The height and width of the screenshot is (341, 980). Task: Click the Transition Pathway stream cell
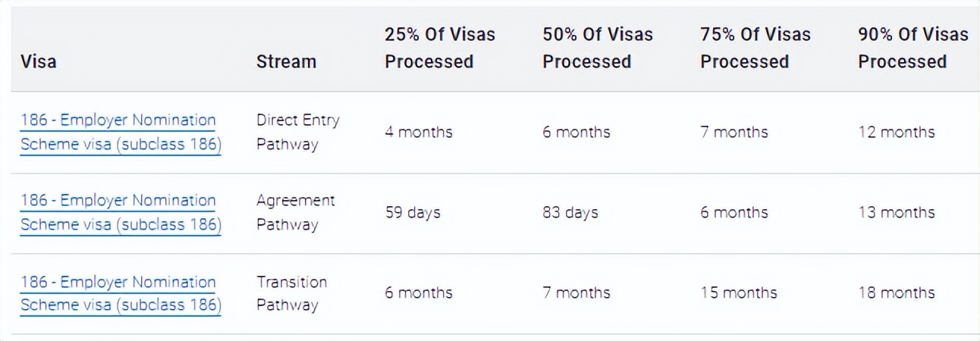tap(292, 293)
